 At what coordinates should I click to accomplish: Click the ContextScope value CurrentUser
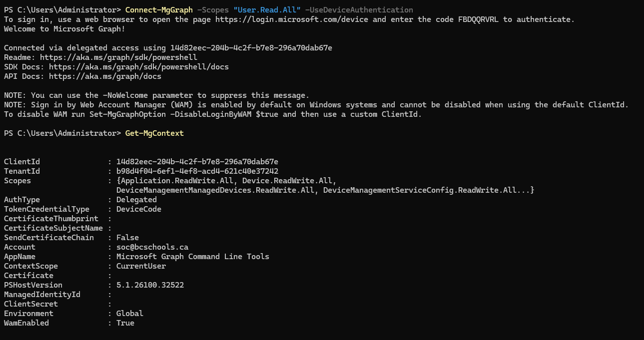(x=141, y=266)
